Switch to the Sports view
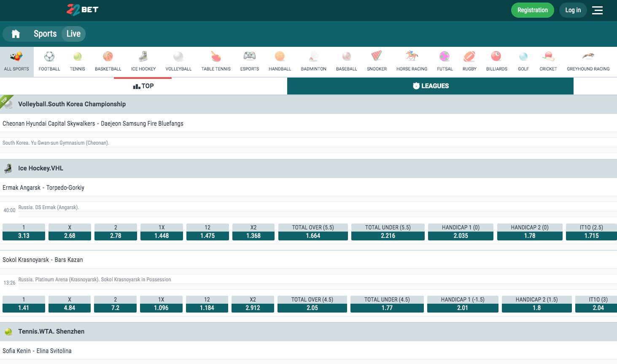Screen dimensions: 617x364 pos(45,34)
